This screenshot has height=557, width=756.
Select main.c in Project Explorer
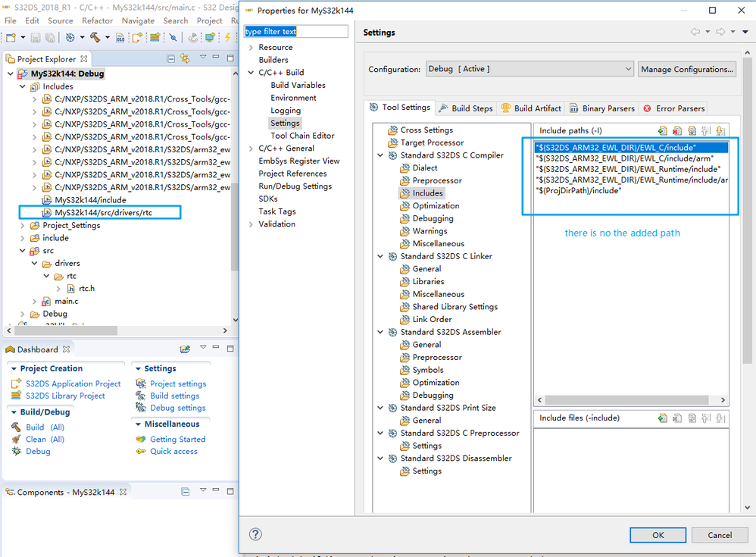tap(67, 301)
